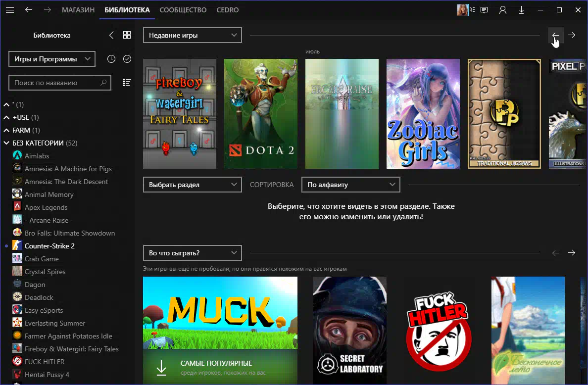Click the recent activity clock icon
The width and height of the screenshot is (588, 385).
(111, 59)
